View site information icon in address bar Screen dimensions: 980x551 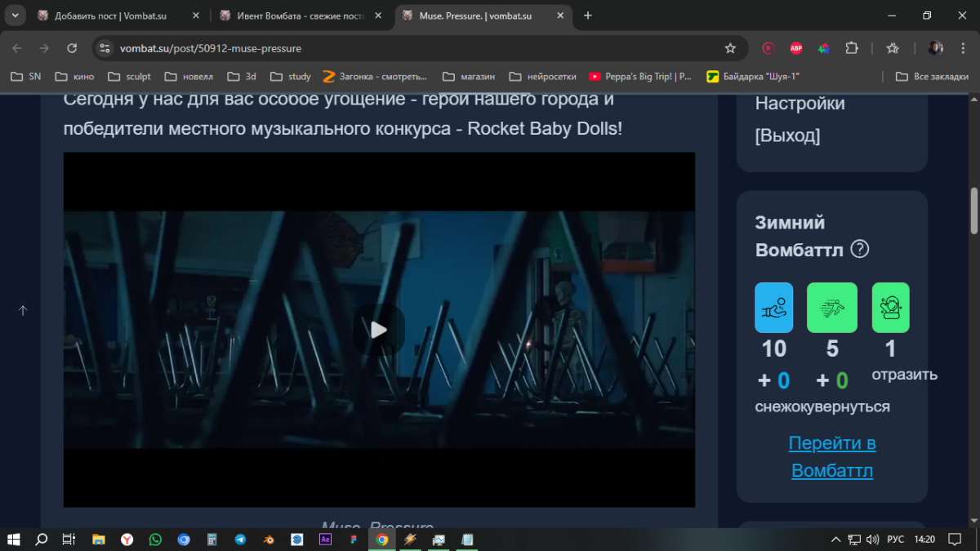(105, 48)
